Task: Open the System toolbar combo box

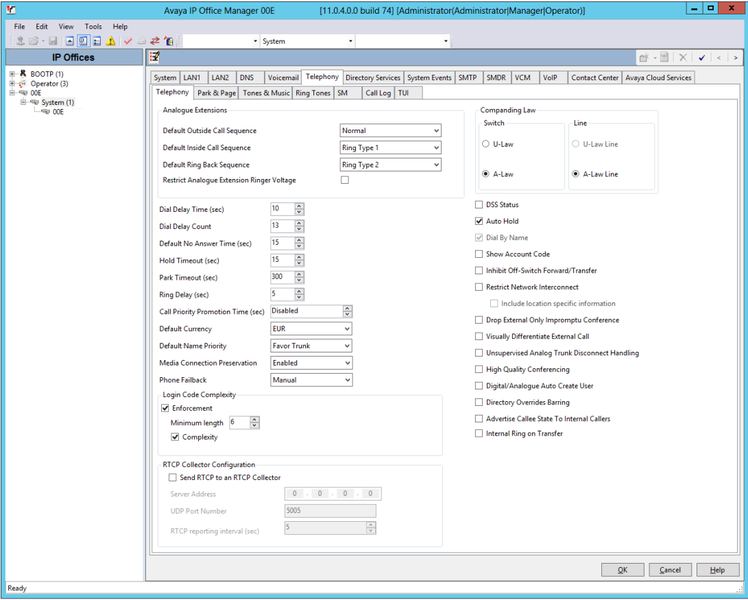Action: pyautogui.click(x=307, y=41)
